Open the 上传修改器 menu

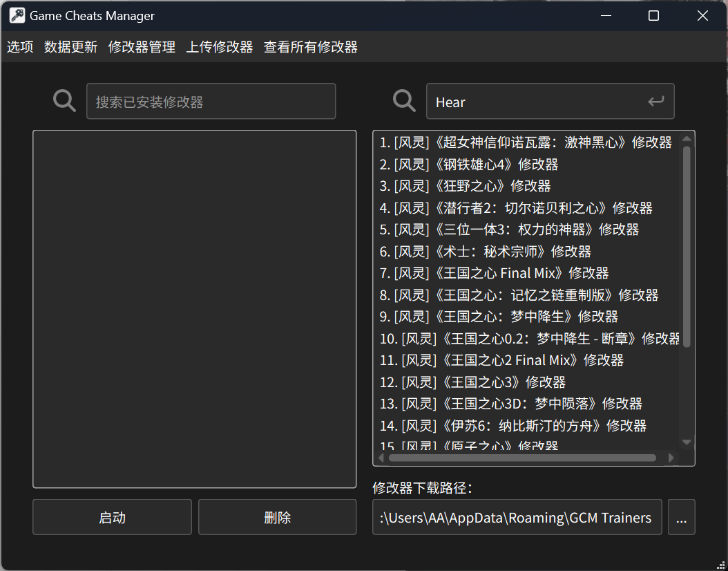(220, 47)
